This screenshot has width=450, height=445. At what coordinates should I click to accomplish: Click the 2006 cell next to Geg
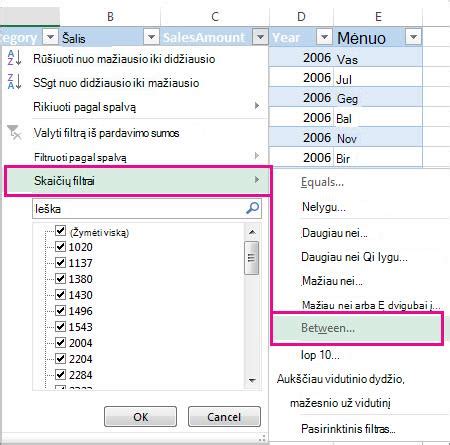(301, 97)
